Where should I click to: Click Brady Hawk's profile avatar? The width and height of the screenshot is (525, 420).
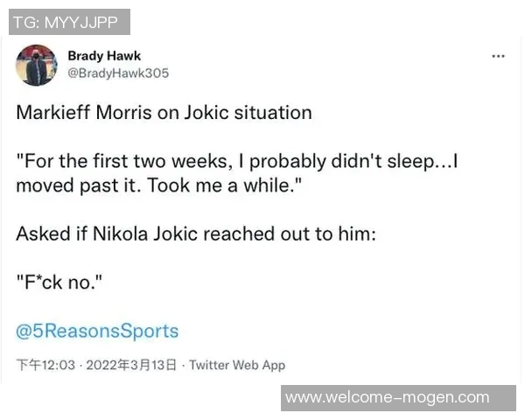point(37,65)
